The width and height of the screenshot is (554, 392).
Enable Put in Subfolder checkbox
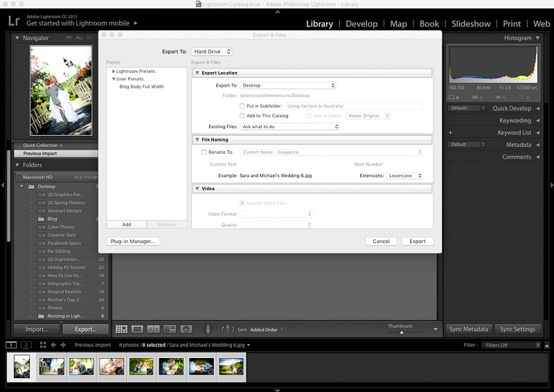click(x=242, y=106)
